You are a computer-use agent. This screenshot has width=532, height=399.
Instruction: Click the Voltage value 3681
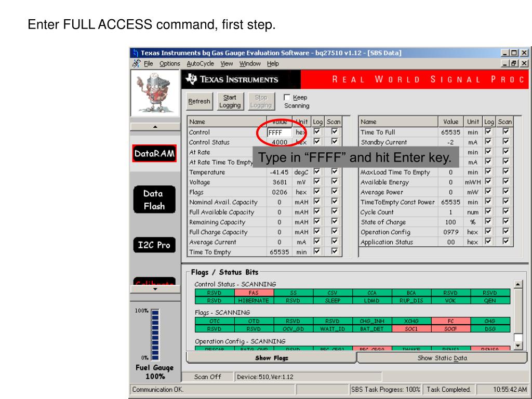tap(280, 182)
